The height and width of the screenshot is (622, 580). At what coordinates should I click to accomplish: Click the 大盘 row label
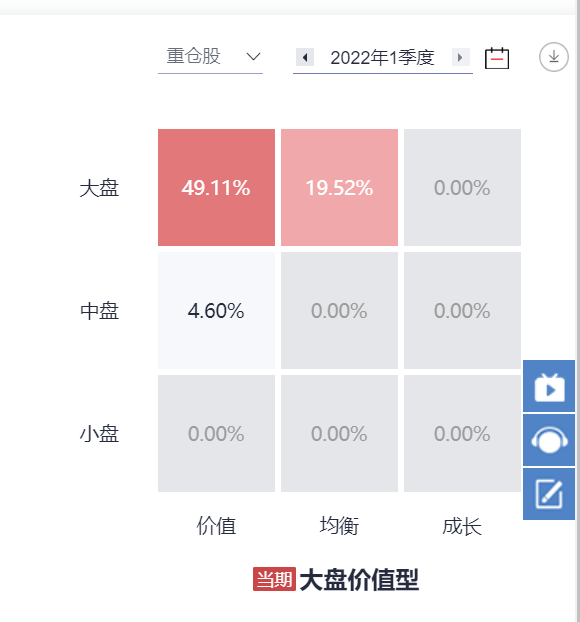pyautogui.click(x=99, y=188)
